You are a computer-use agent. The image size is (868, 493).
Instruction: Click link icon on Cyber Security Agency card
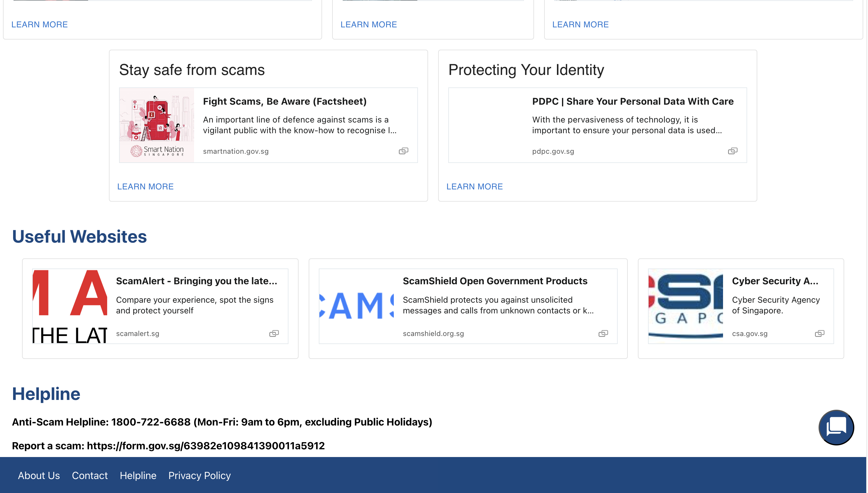(819, 334)
